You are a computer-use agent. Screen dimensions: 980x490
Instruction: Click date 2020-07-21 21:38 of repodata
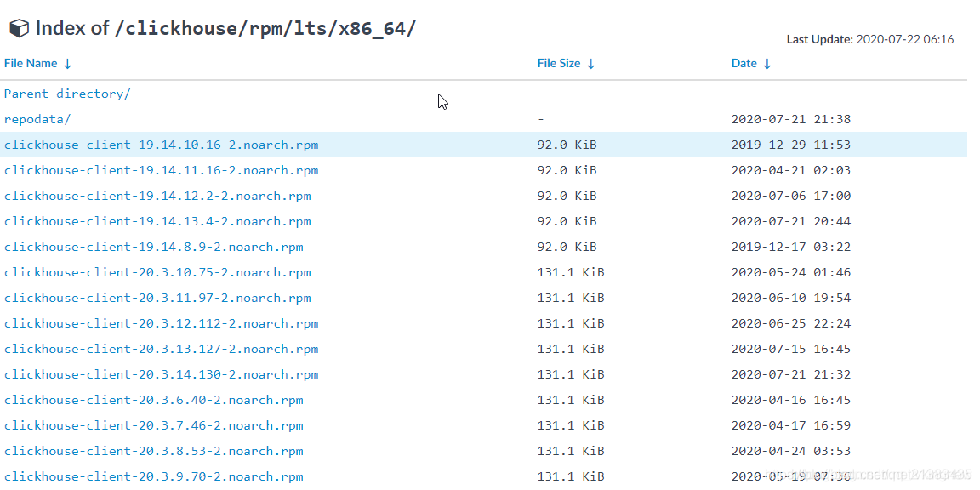coord(791,119)
